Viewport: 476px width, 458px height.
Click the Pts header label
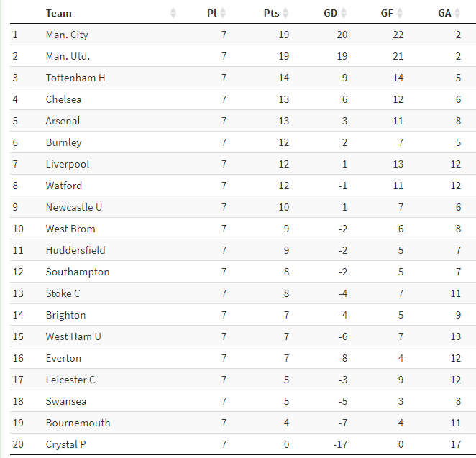click(271, 13)
